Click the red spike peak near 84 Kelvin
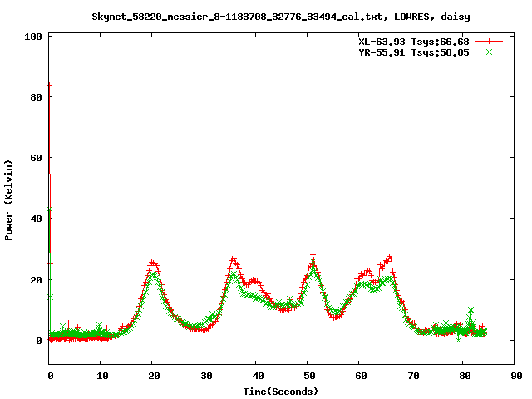Image resolution: width=532 pixels, height=399 pixels. tap(50, 85)
